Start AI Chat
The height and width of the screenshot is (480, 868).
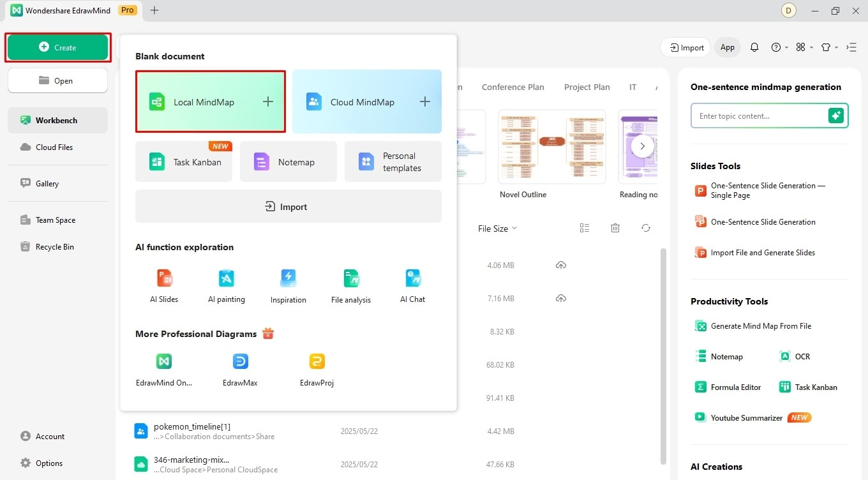[413, 286]
